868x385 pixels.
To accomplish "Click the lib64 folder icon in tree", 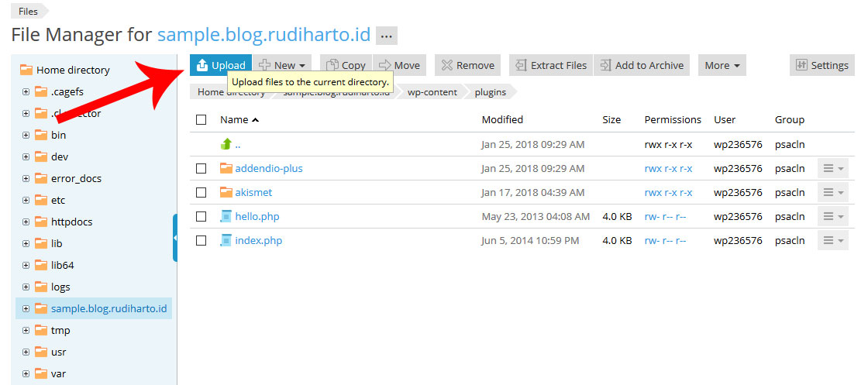I will tap(41, 265).
